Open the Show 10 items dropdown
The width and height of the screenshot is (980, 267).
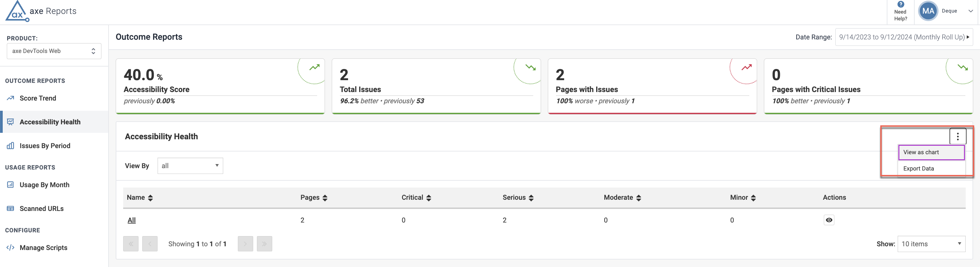[x=931, y=244]
